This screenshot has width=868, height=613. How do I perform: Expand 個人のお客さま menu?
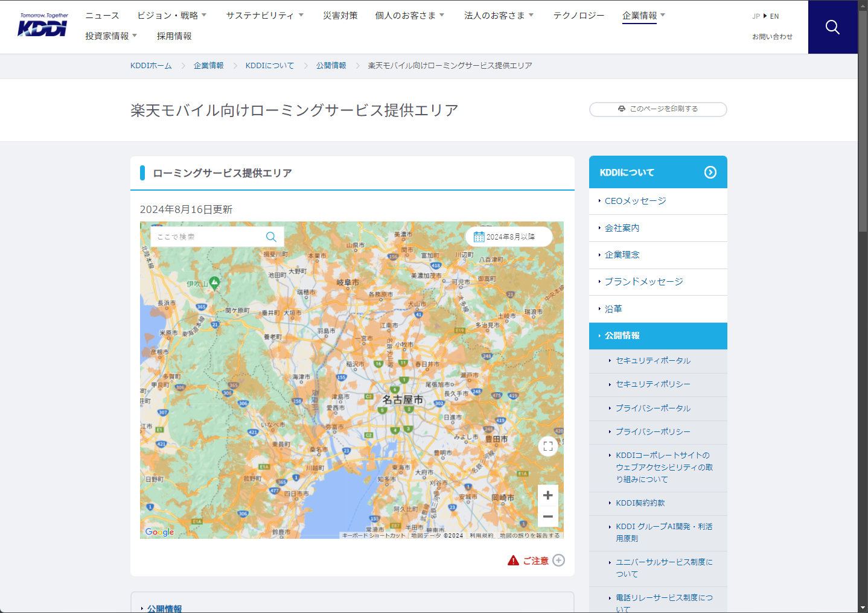[410, 16]
